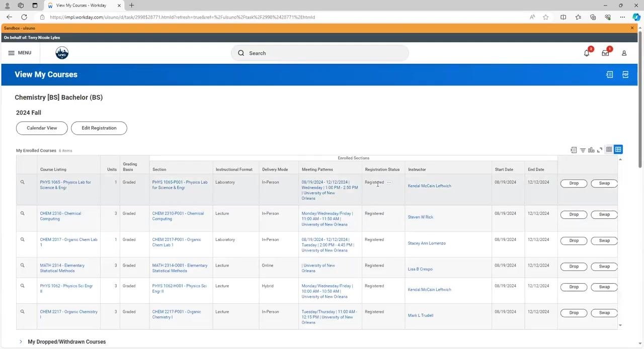Image resolution: width=644 pixels, height=349 pixels.
Task: Open the inbox tray icon
Action: pyautogui.click(x=605, y=53)
